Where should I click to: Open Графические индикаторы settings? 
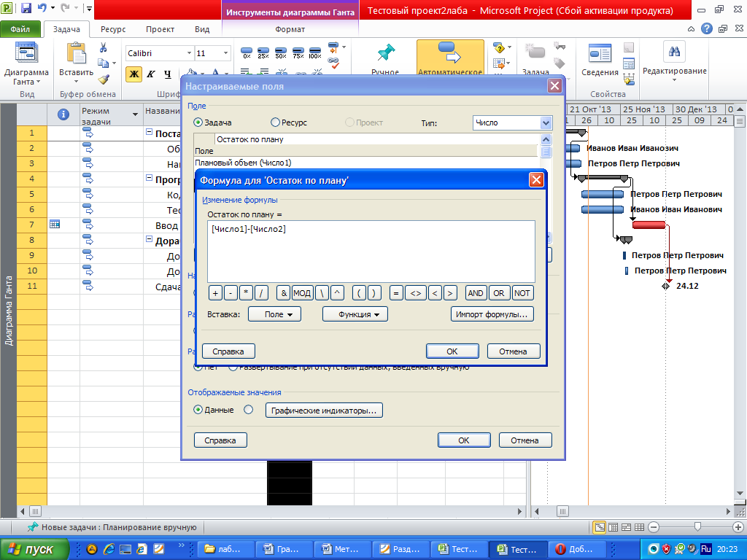pos(324,411)
